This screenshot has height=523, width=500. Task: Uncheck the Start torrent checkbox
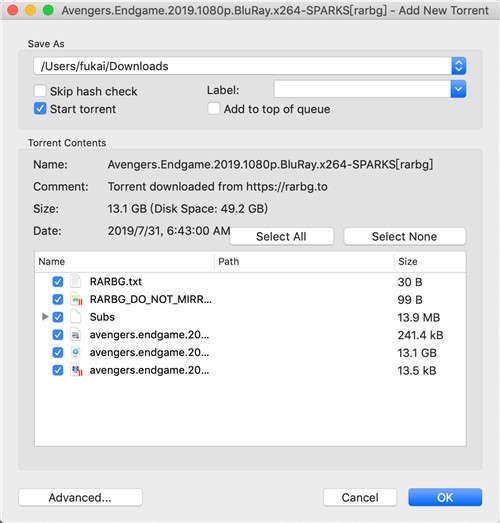[40, 109]
